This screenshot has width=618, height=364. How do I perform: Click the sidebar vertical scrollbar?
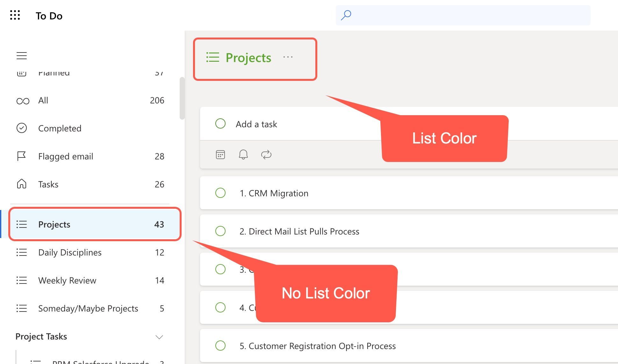pyautogui.click(x=182, y=98)
